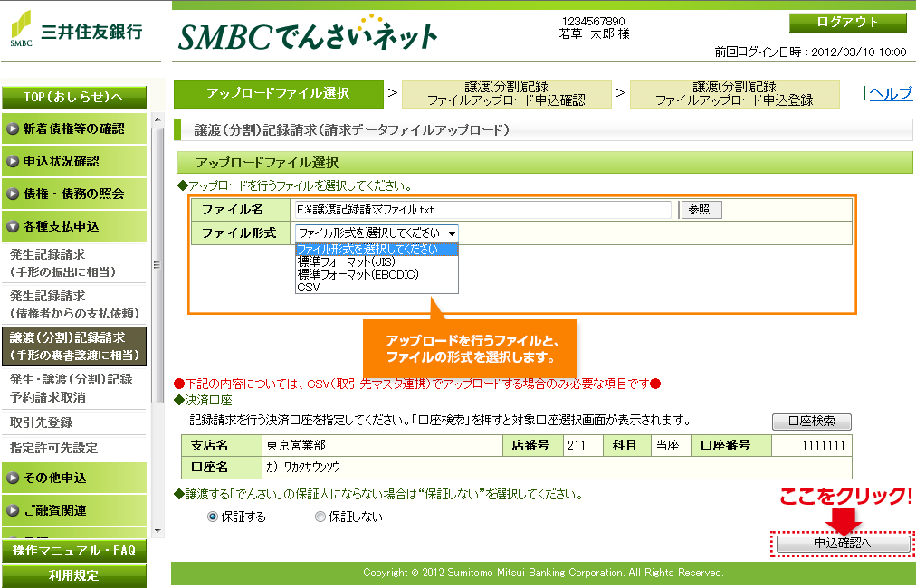Image resolution: width=916 pixels, height=588 pixels.
Task: Open 利用規定
Action: pos(74,575)
